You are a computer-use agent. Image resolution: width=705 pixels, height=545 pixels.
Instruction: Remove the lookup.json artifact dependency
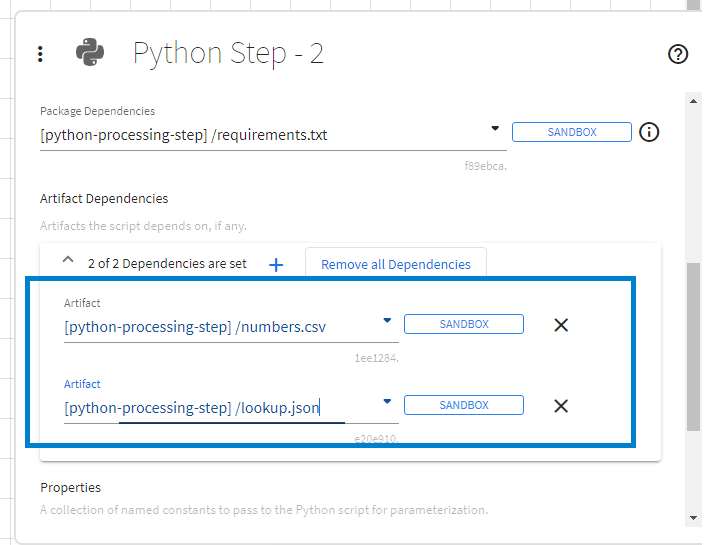coord(561,406)
